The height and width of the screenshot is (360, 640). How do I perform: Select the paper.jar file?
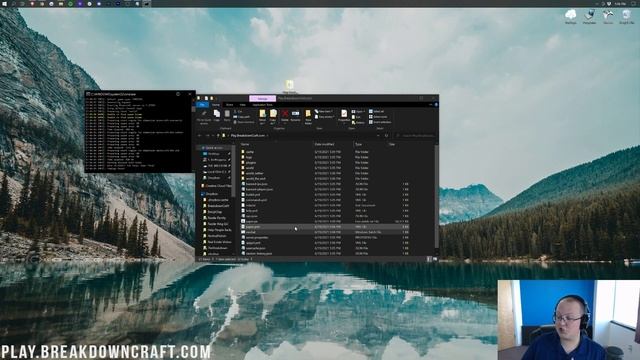click(x=251, y=222)
